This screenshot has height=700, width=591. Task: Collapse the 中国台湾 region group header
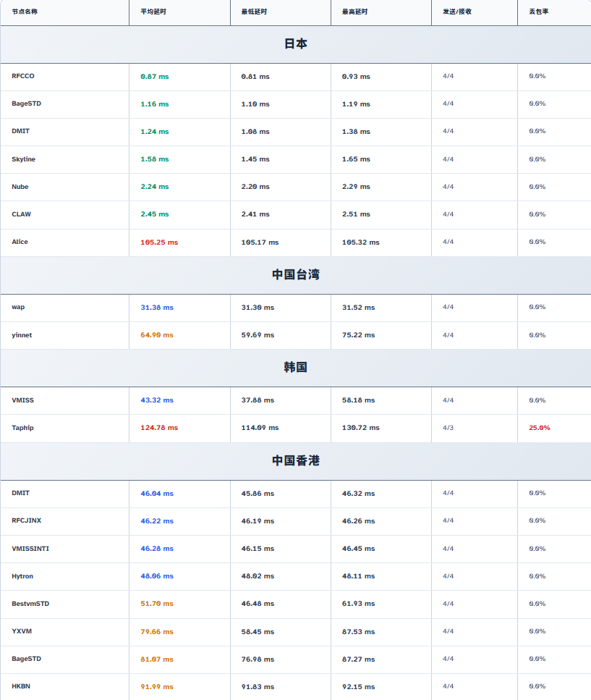click(295, 275)
